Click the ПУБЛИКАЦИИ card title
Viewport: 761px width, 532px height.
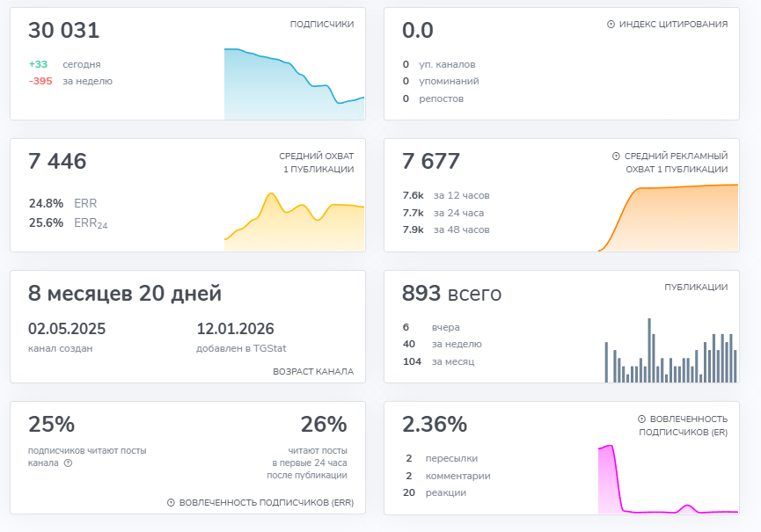(x=695, y=288)
